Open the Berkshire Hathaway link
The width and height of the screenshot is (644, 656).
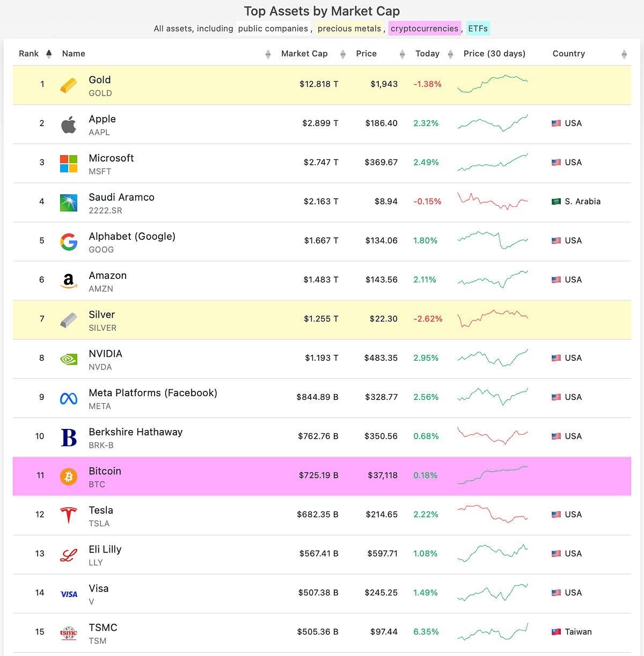click(136, 433)
